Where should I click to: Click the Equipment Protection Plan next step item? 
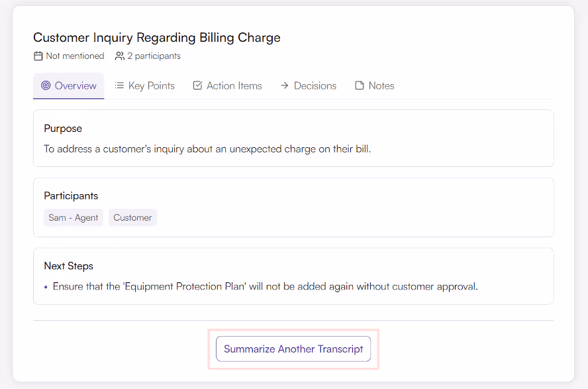tap(265, 287)
